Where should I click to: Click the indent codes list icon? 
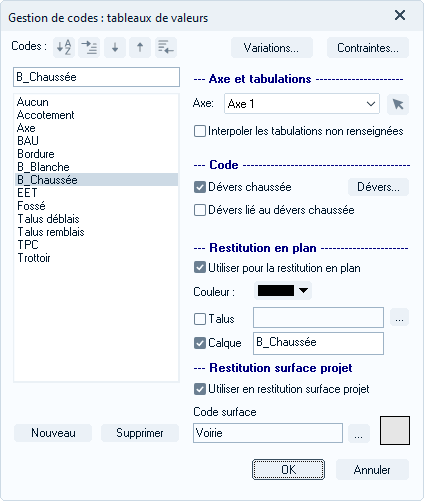pyautogui.click(x=89, y=47)
